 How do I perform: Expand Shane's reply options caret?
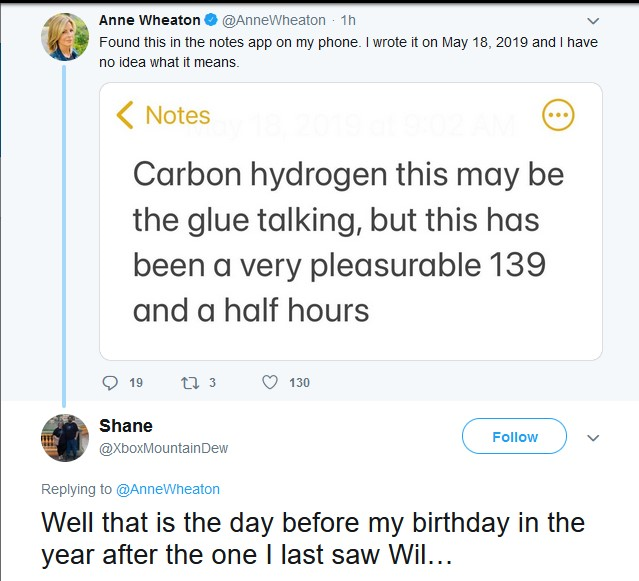tap(593, 438)
